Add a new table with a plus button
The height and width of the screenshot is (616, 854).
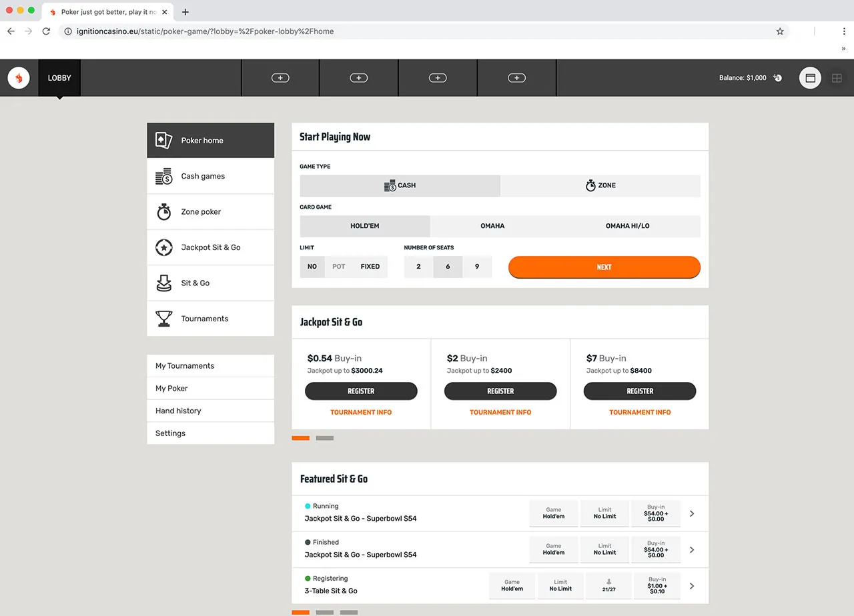tap(280, 77)
